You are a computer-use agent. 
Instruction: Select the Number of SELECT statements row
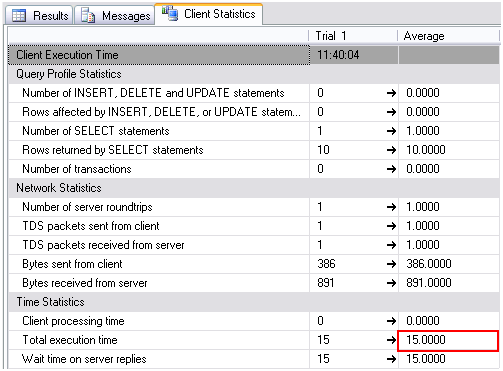[254, 131]
